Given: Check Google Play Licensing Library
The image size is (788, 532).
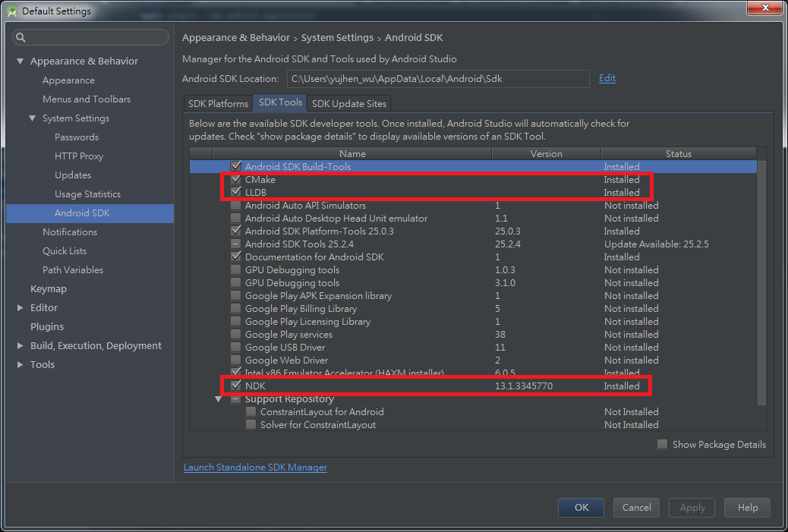Looking at the screenshot, I should (x=235, y=322).
